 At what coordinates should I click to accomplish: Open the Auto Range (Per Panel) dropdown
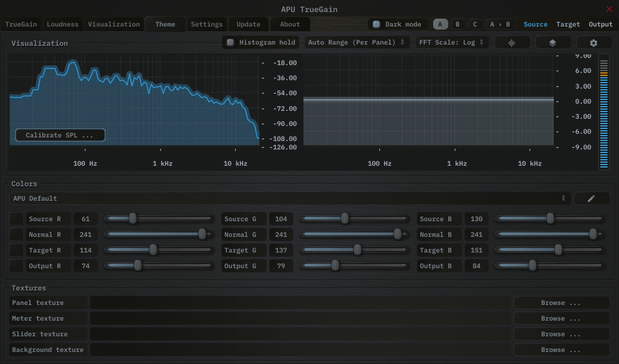tap(356, 43)
